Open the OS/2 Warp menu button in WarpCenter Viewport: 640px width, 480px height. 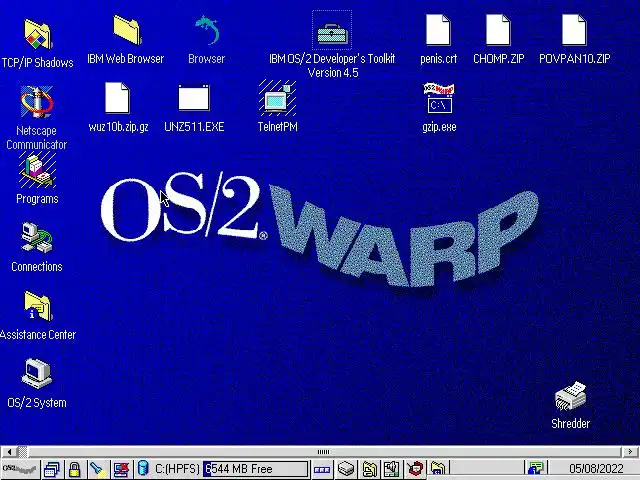coord(20,469)
